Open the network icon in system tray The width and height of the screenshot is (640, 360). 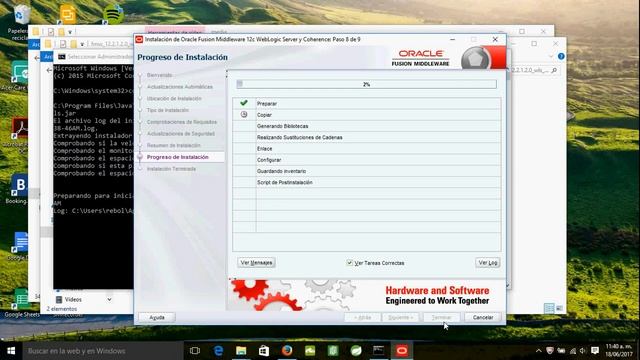point(573,351)
